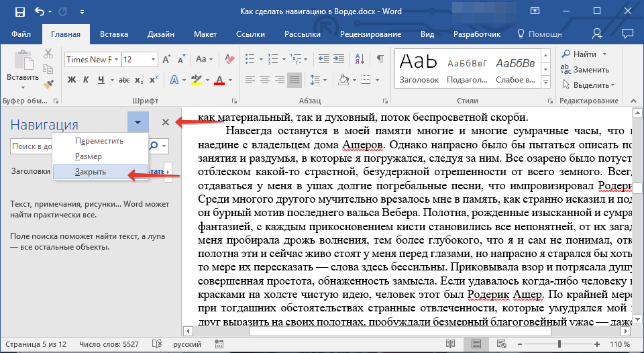This screenshot has width=644, height=353.
Task: Click the Вставить paste button
Action: click(23, 68)
